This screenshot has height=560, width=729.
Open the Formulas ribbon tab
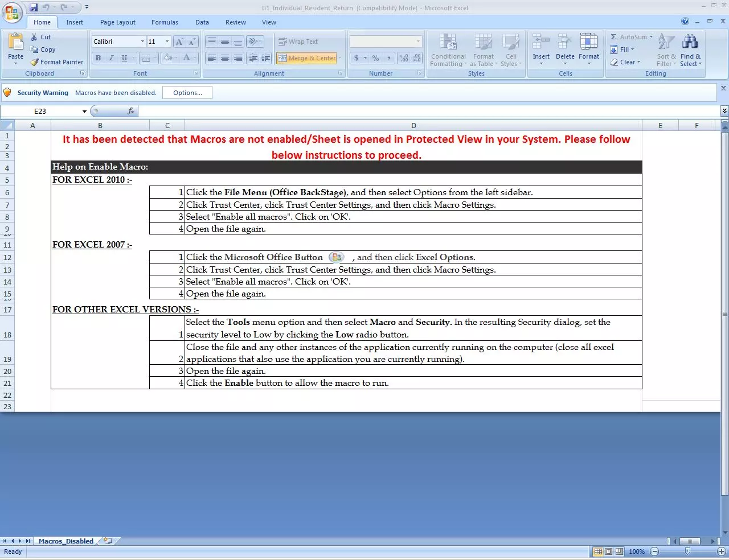(x=165, y=22)
